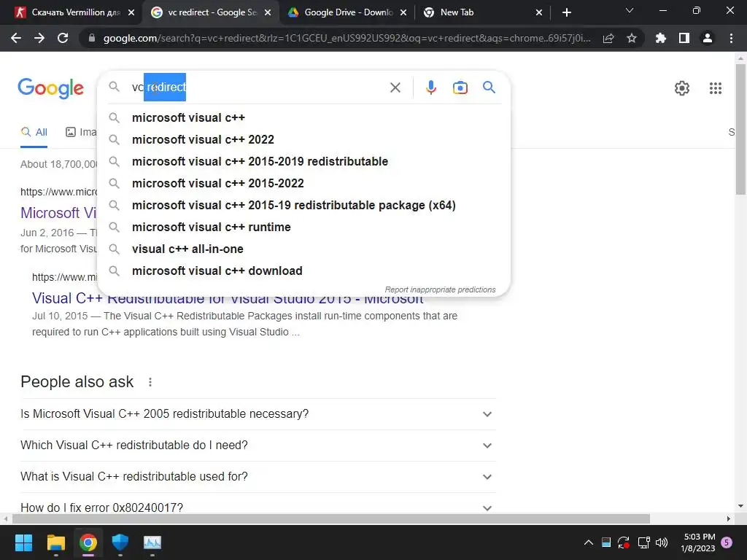Share this page from the address bar

608,39
